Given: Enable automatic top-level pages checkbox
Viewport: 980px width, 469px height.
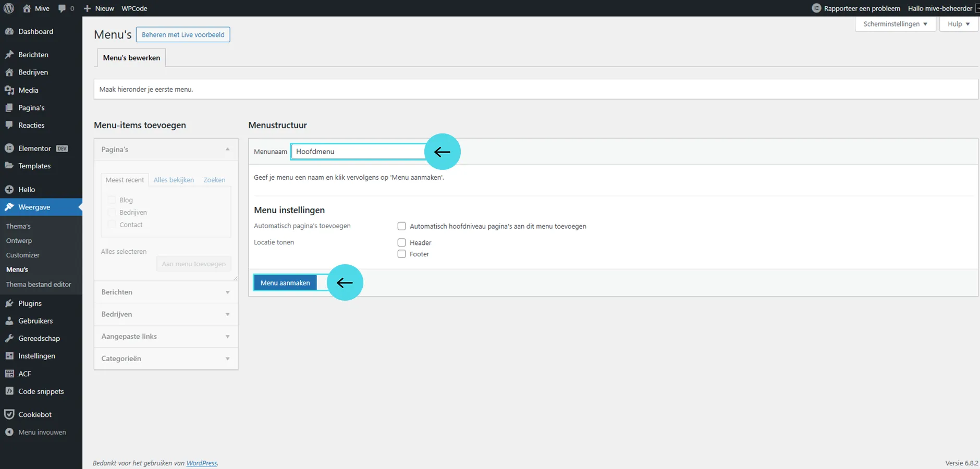Looking at the screenshot, I should click(401, 226).
